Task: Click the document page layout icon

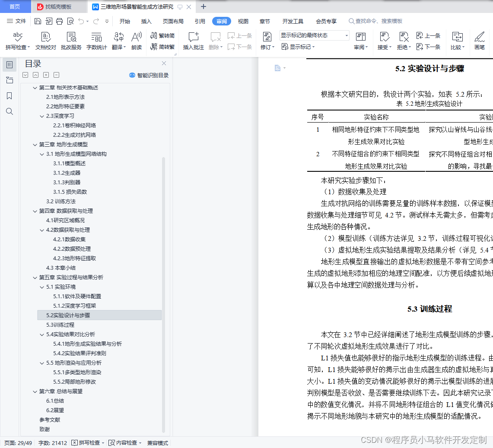Action: (x=278, y=68)
